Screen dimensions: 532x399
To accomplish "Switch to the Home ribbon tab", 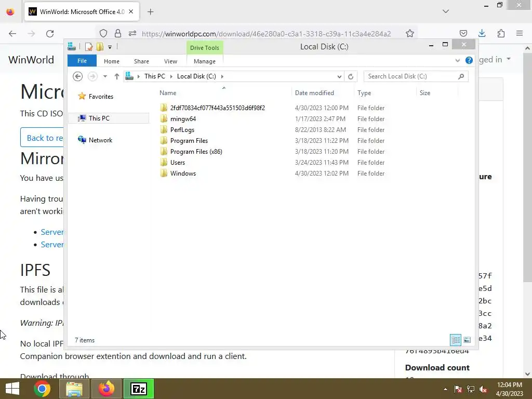I will [x=111, y=61].
